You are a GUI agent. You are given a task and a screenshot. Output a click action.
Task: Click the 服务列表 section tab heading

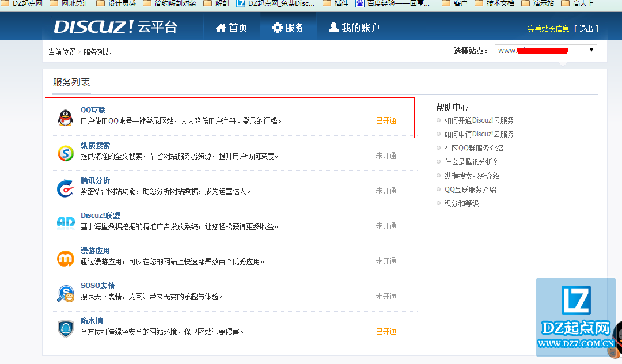click(x=71, y=82)
